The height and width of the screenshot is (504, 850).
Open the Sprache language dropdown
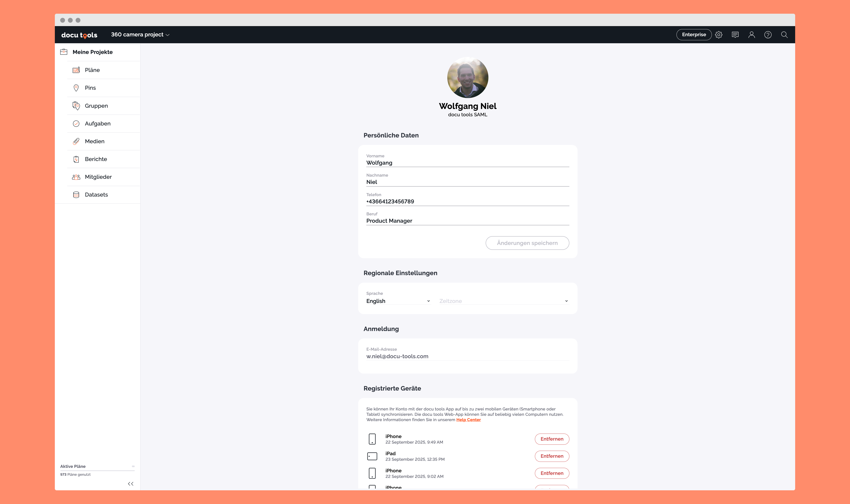(x=398, y=301)
